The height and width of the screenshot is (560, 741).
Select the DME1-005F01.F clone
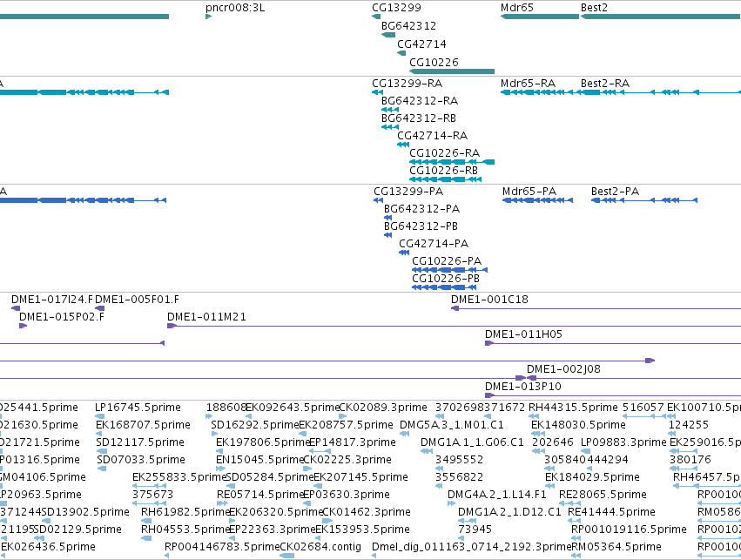click(100, 308)
